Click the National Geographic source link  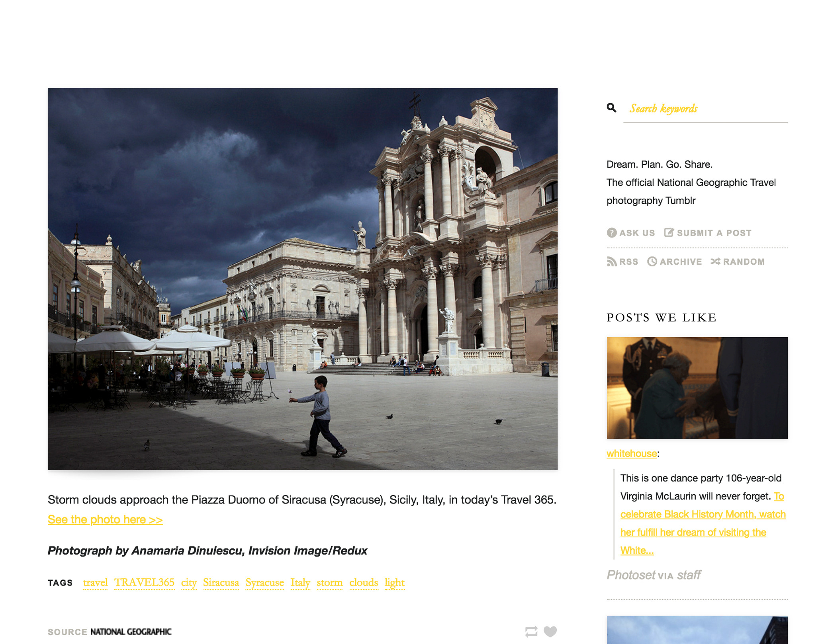tap(131, 632)
